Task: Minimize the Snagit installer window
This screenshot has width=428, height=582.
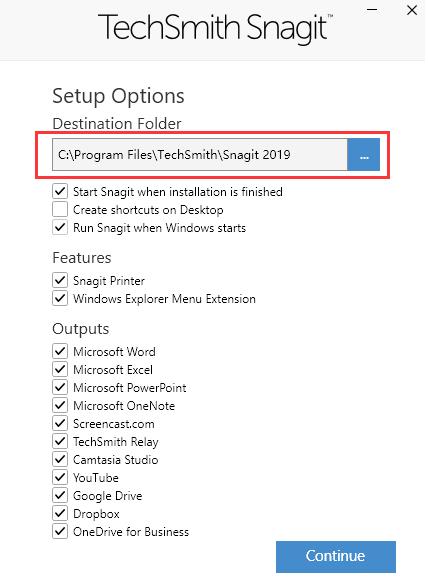Action: point(372,10)
